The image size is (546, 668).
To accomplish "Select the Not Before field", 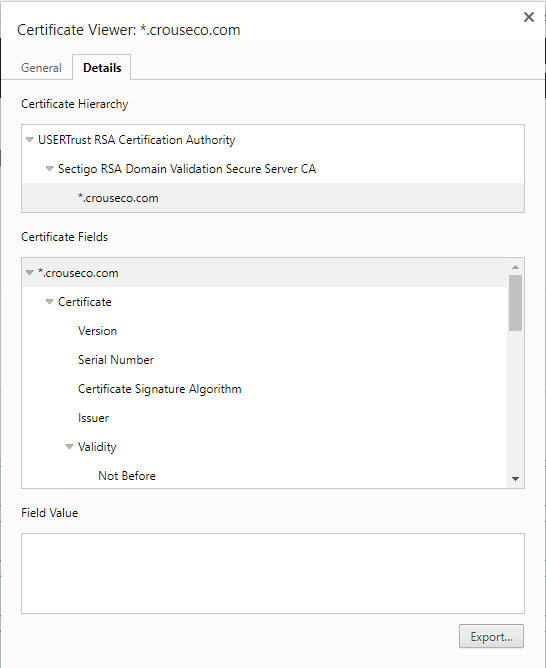I will pyautogui.click(x=127, y=475).
